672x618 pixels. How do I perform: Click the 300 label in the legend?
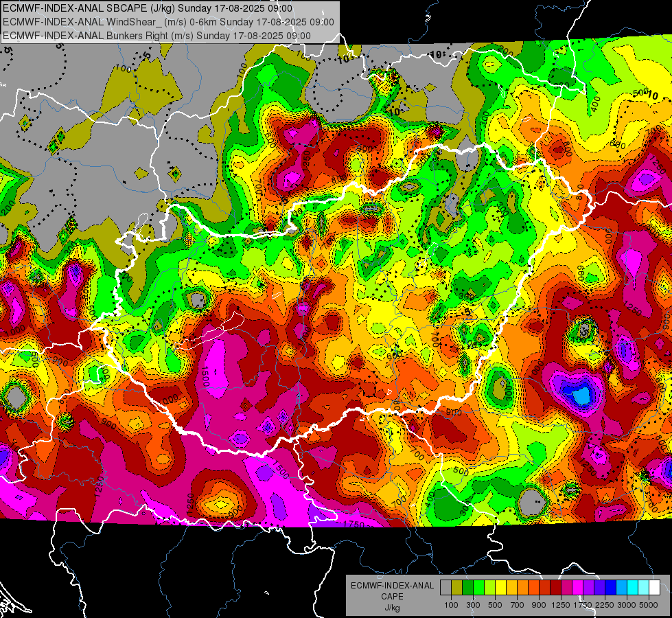coord(473,605)
